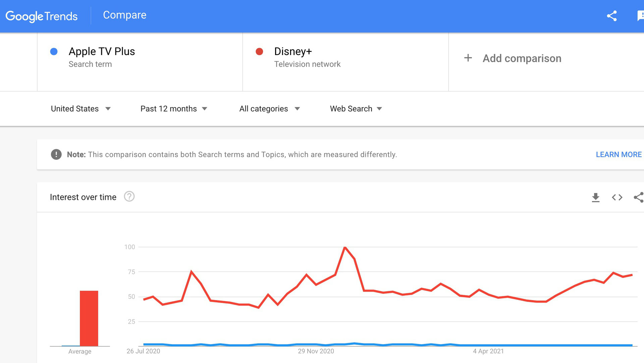644x363 pixels.
Task: Click the red Disney+ color dot
Action: tap(259, 51)
